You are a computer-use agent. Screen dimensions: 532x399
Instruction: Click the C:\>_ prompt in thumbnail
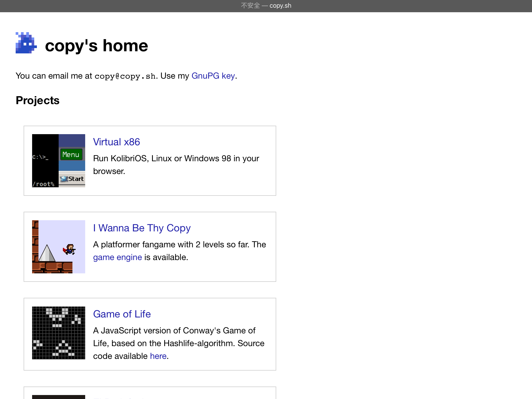coord(40,157)
